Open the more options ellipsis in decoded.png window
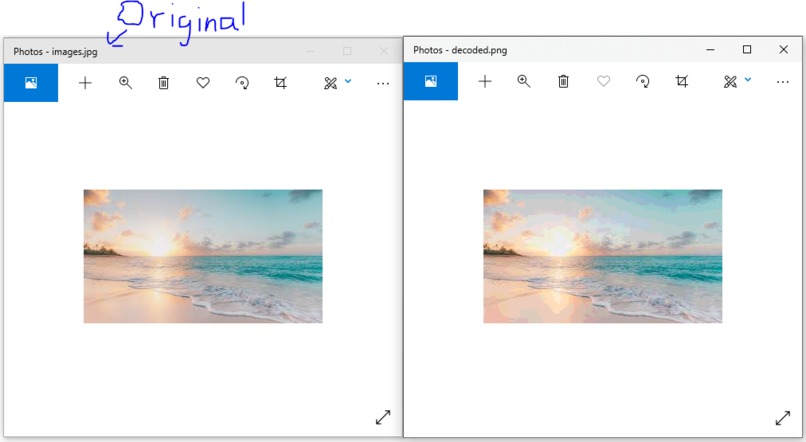The height and width of the screenshot is (442, 806). pos(783,82)
